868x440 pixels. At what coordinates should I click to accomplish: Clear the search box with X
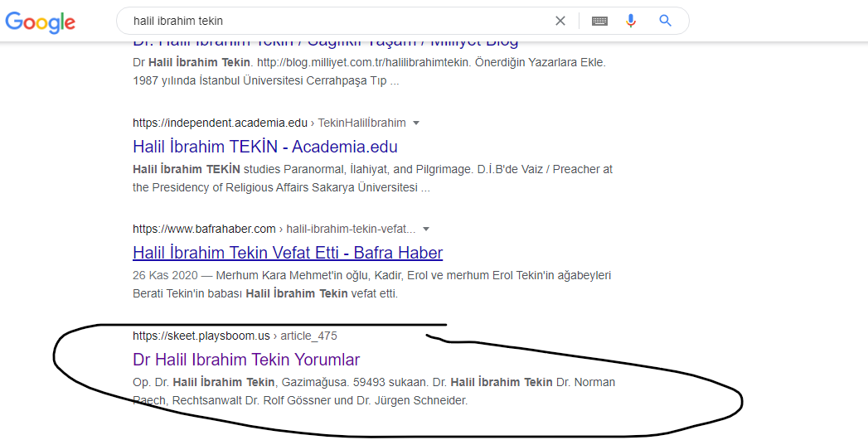coord(560,21)
